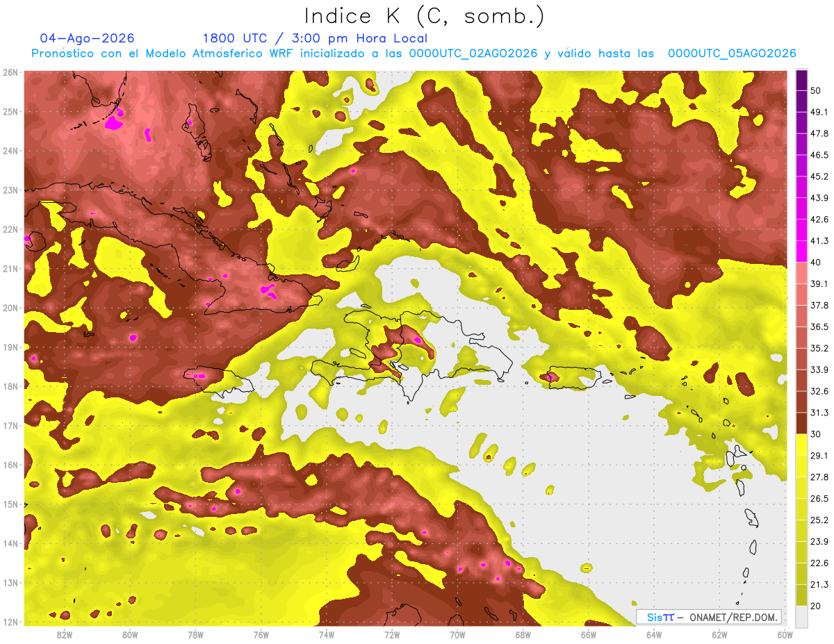Click the longitude label "60W"
The width and height of the screenshot is (834, 644).
(x=785, y=634)
